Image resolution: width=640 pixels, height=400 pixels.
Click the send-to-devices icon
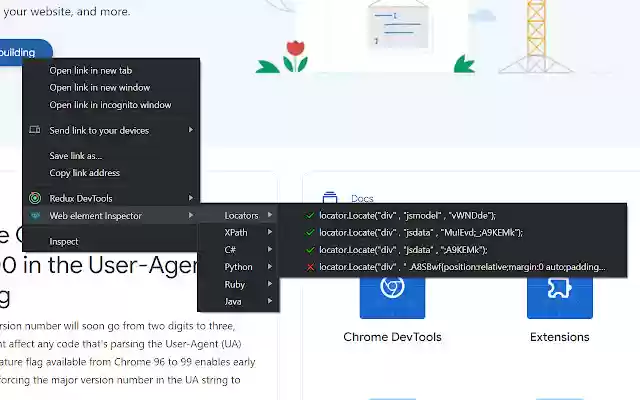(x=35, y=130)
